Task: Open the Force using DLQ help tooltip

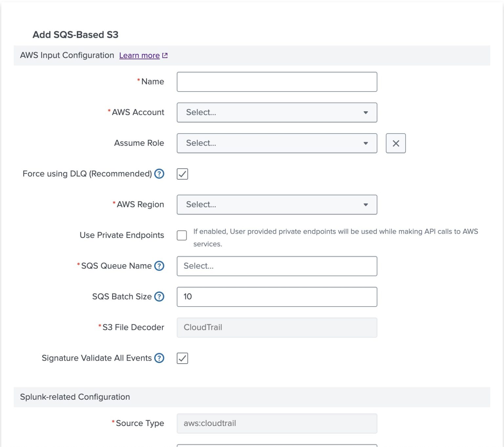Action: [x=159, y=174]
